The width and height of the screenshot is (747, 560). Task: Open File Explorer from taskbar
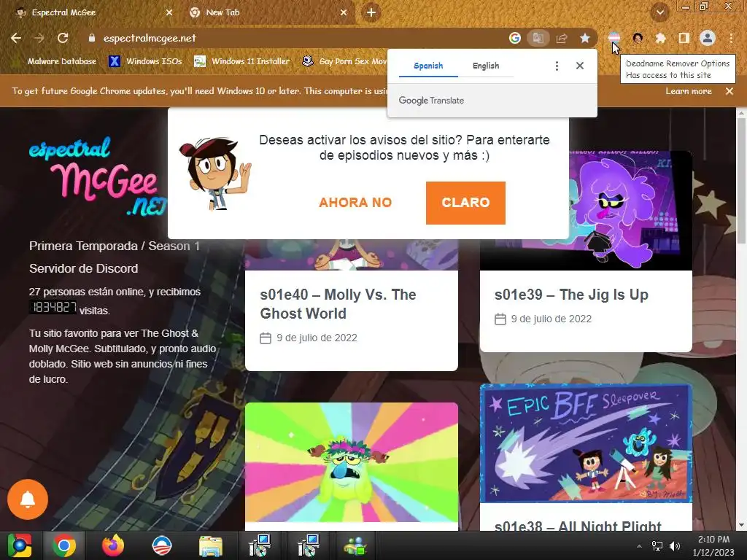[211, 545]
